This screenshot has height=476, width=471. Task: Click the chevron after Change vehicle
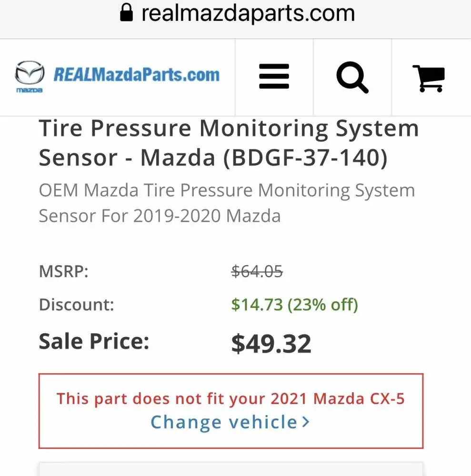coord(305,422)
